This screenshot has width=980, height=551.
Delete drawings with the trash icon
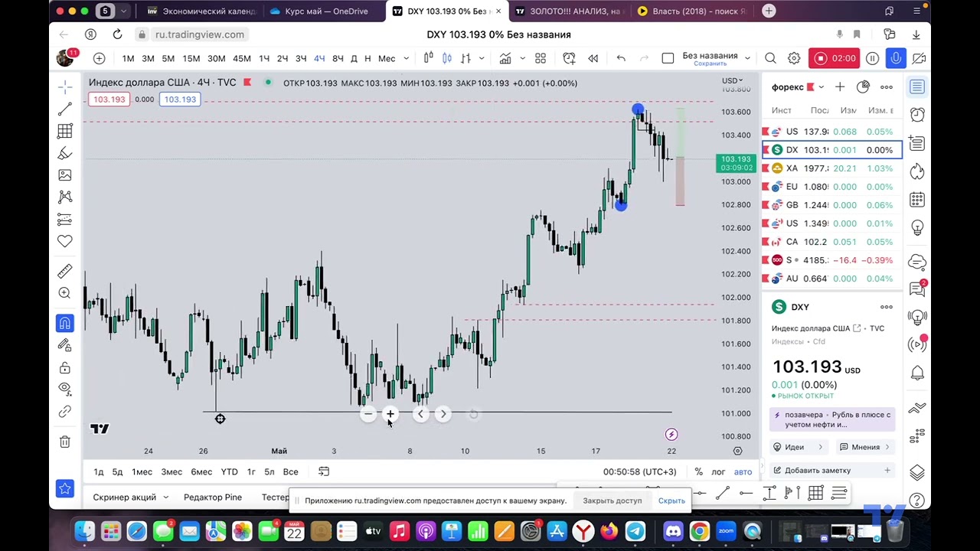point(65,442)
